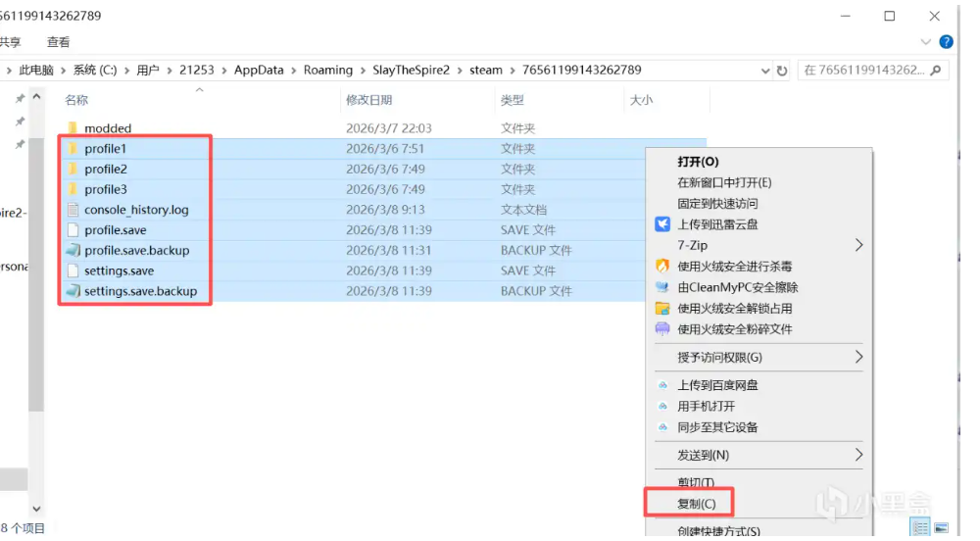The image size is (980, 541).
Task: Click AppData in the breadcrumb path
Action: (258, 71)
